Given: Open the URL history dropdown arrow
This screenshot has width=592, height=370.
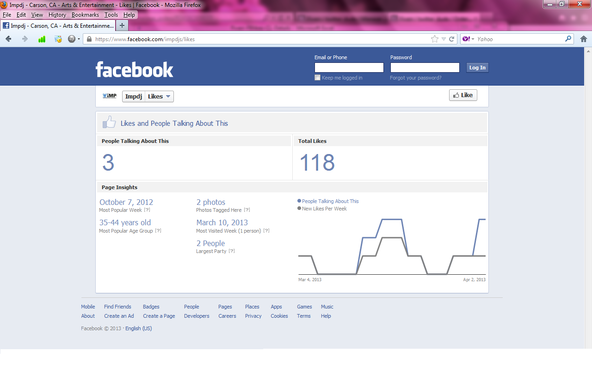Looking at the screenshot, I should (444, 39).
